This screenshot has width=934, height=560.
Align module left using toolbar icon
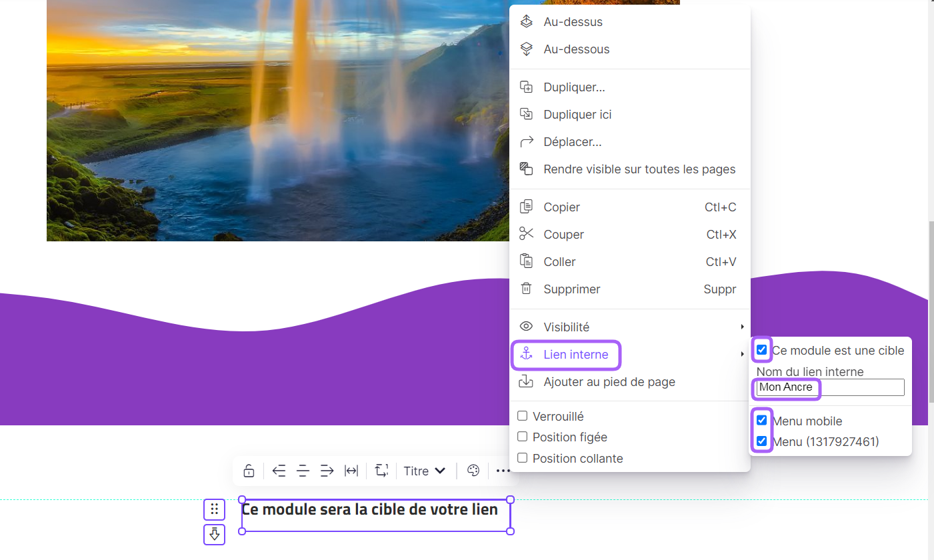[x=279, y=471]
